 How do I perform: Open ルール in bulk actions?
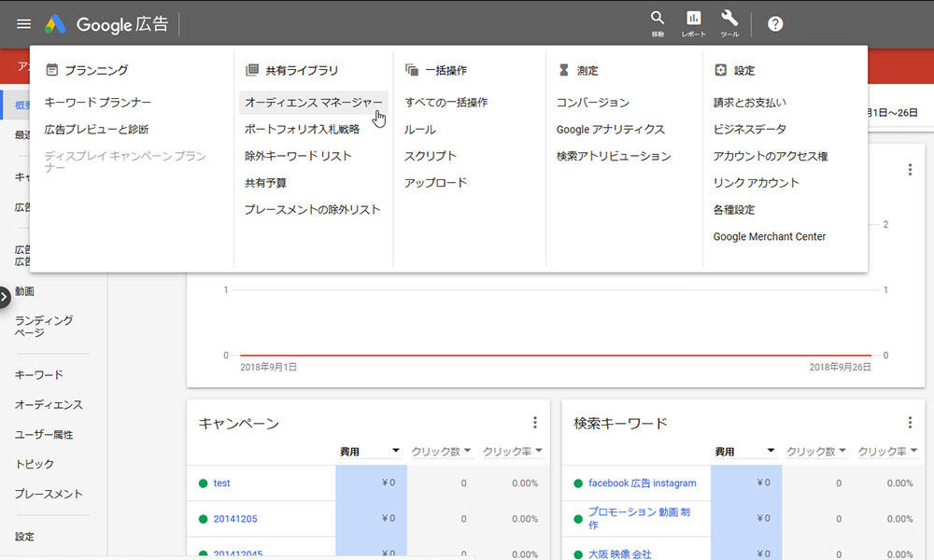420,129
